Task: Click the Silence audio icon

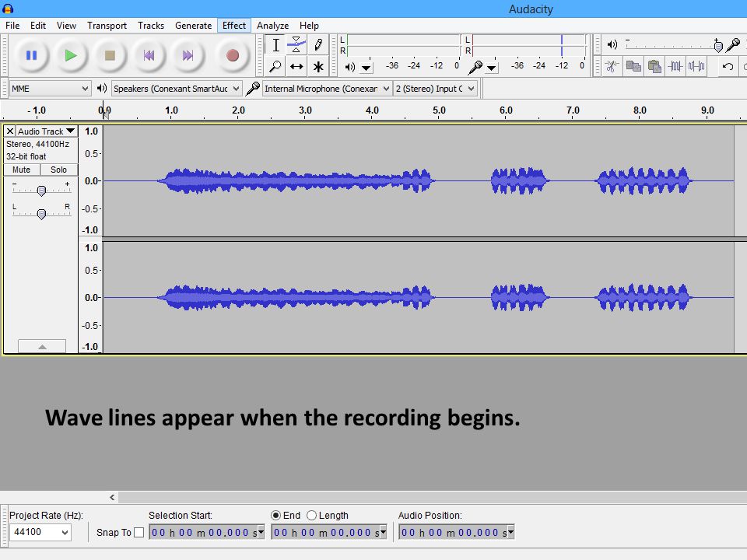Action: pos(696,66)
